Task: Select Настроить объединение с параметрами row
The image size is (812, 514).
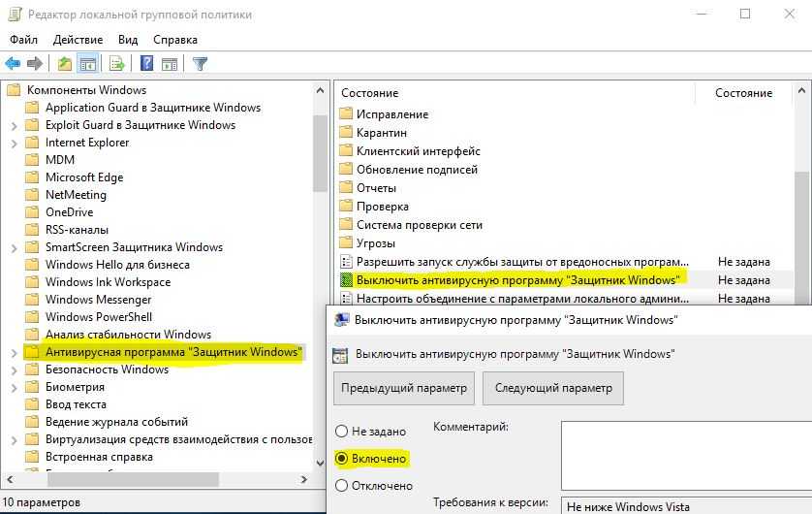Action: (522, 299)
